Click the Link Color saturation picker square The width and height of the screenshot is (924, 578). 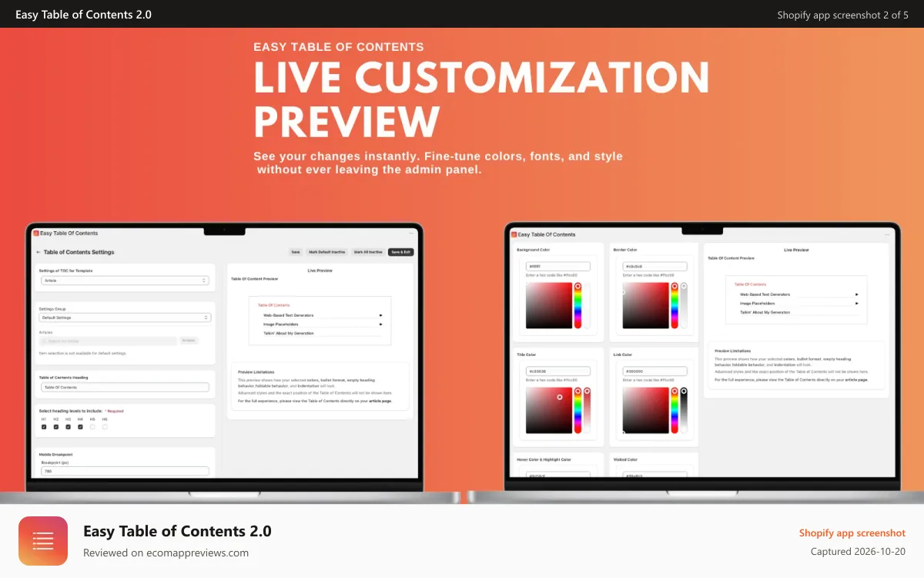click(x=646, y=410)
